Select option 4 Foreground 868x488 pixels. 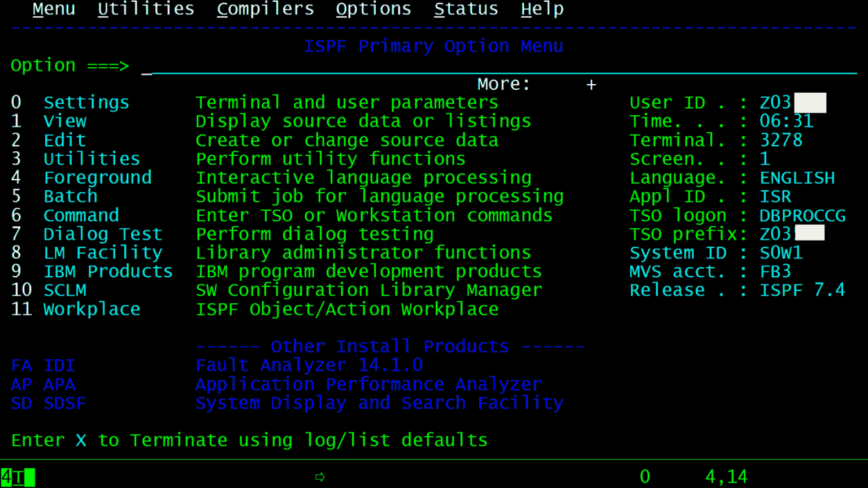81,177
